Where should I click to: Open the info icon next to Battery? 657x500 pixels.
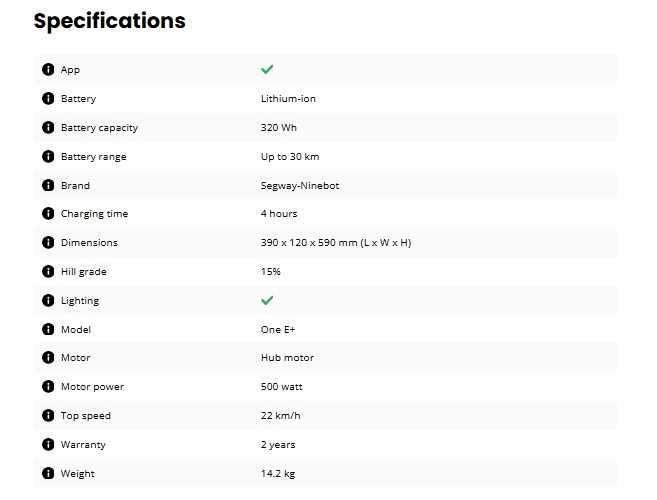pyautogui.click(x=48, y=98)
